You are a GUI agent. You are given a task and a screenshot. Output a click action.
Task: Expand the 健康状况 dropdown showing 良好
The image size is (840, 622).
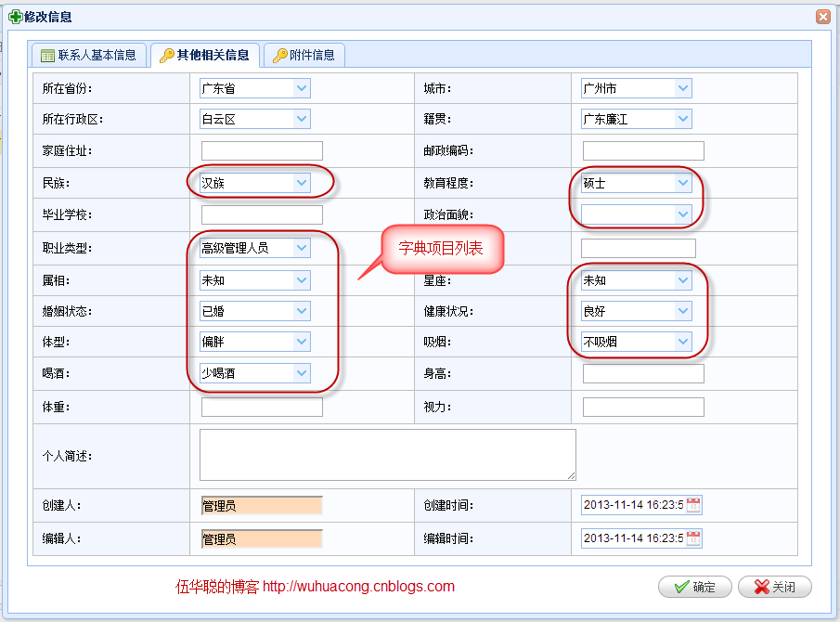coord(683,311)
